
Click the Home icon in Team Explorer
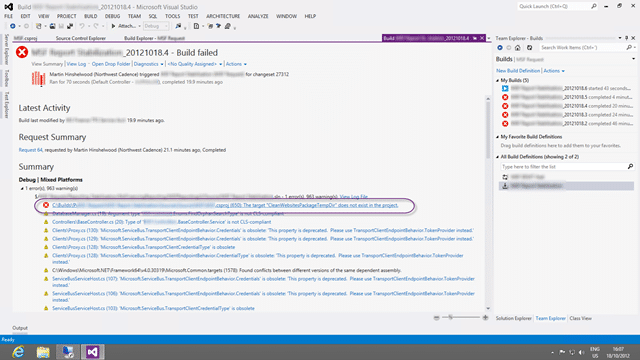coord(518,48)
